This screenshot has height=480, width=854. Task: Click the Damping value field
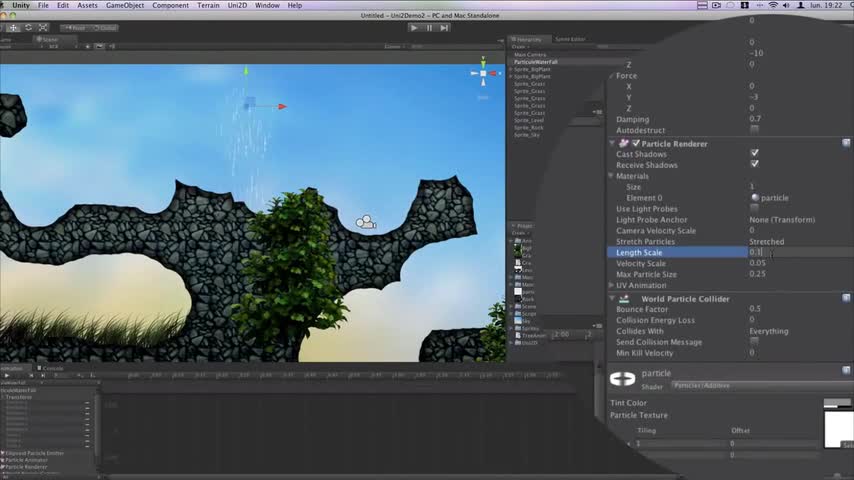point(801,119)
